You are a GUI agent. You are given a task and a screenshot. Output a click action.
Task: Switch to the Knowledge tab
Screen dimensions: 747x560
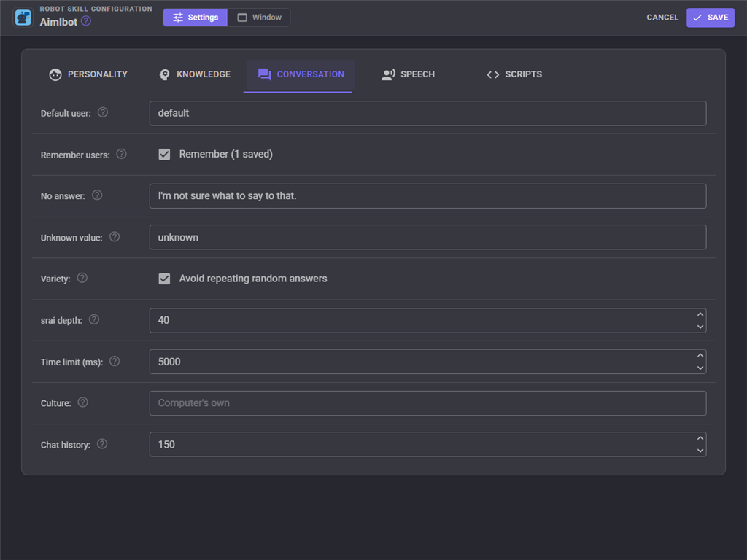click(194, 75)
